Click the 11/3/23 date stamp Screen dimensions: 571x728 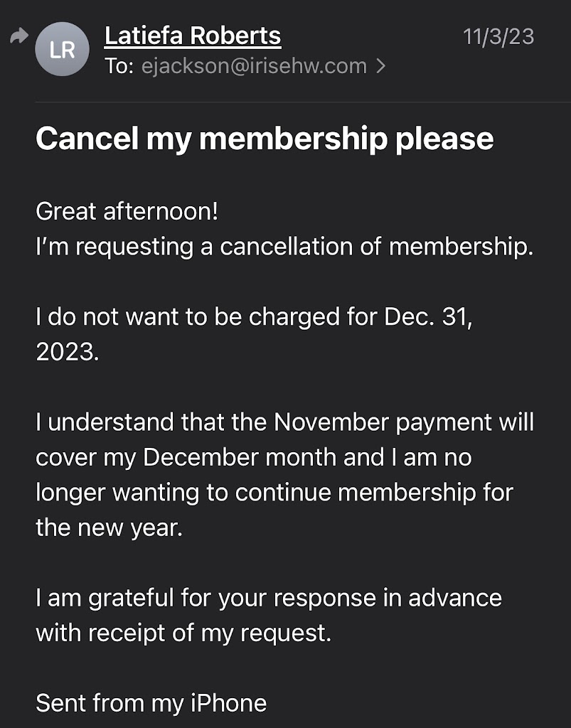(498, 36)
